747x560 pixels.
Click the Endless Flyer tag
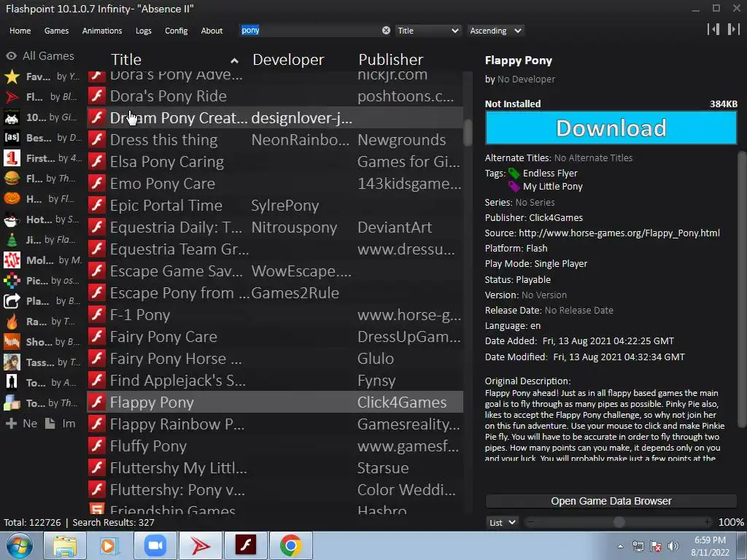(550, 174)
